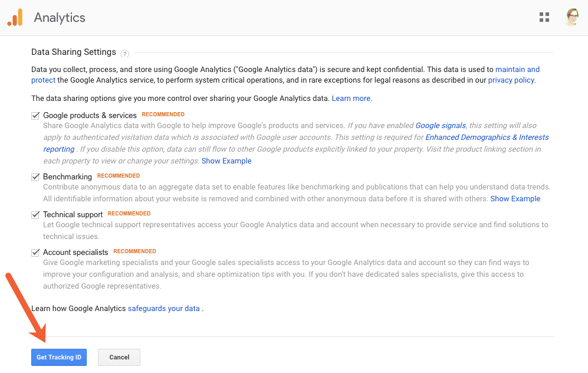Disable the Technical support checkbox
Viewport: 588px width, 373px height.
coord(35,215)
